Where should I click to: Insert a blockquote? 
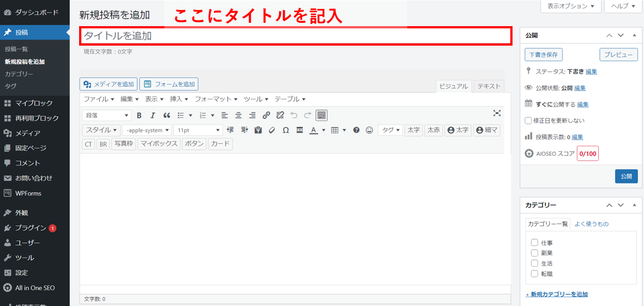tap(167, 115)
